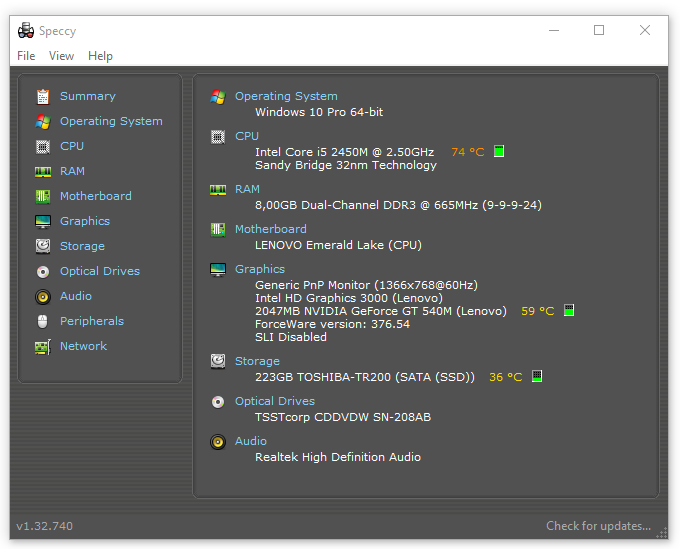Image resolution: width=680 pixels, height=549 pixels.
Task: Click the Windows flag icon beside Operating System in sidebar
Action: pos(43,122)
